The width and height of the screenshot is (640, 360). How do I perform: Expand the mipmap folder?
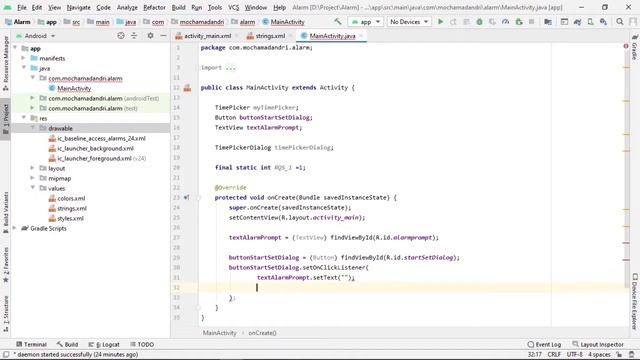point(33,178)
